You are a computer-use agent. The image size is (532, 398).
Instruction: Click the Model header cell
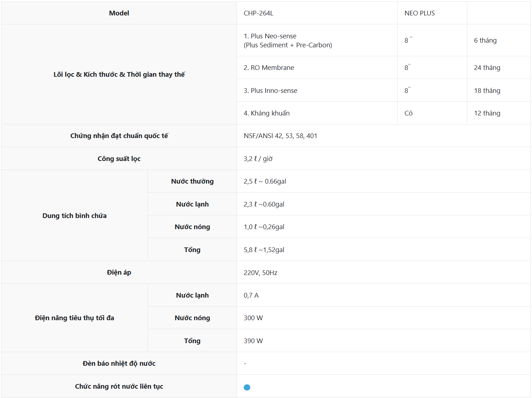click(119, 13)
